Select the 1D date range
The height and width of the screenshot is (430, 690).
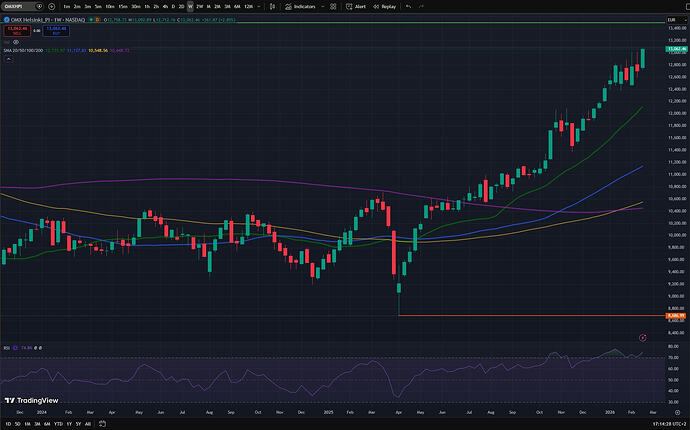point(8,424)
